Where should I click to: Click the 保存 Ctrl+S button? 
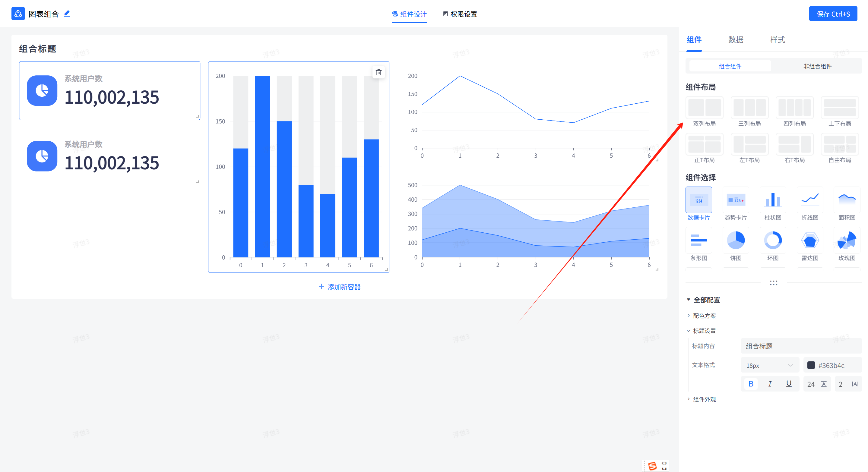(833, 14)
